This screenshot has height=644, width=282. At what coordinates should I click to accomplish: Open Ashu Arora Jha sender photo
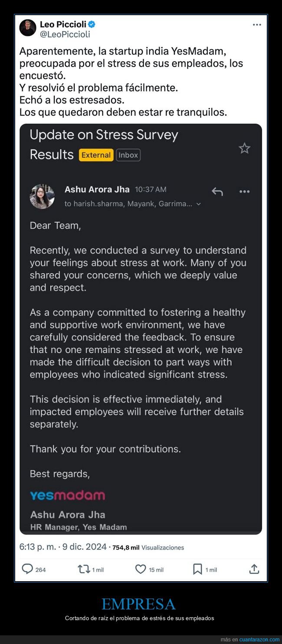click(x=42, y=197)
